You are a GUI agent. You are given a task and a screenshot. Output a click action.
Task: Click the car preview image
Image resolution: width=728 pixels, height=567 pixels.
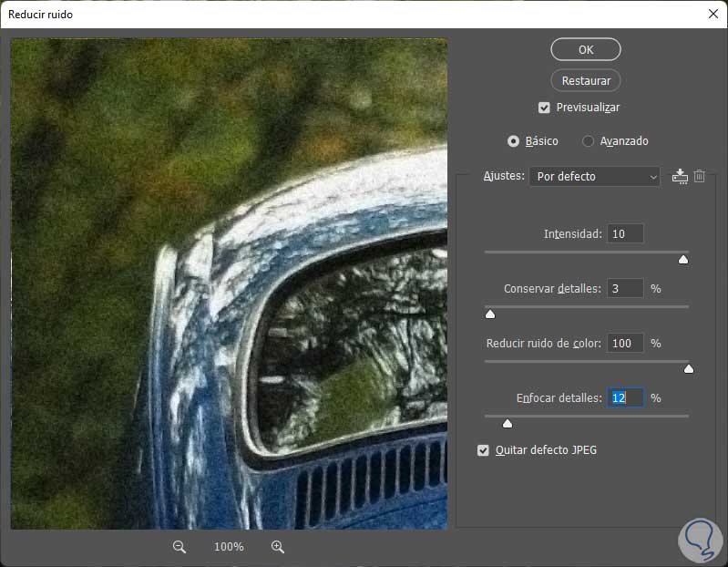229,283
